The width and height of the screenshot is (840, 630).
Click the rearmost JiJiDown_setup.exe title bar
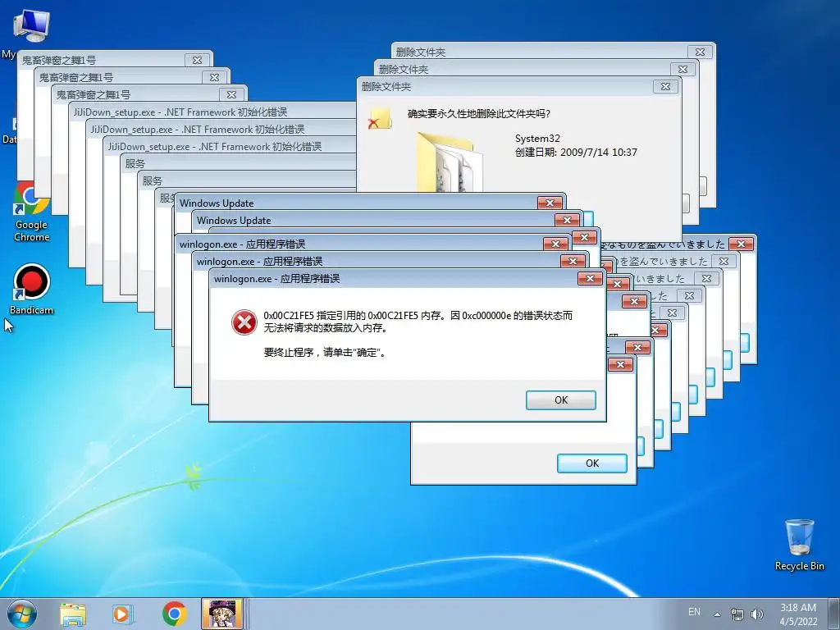(213, 112)
